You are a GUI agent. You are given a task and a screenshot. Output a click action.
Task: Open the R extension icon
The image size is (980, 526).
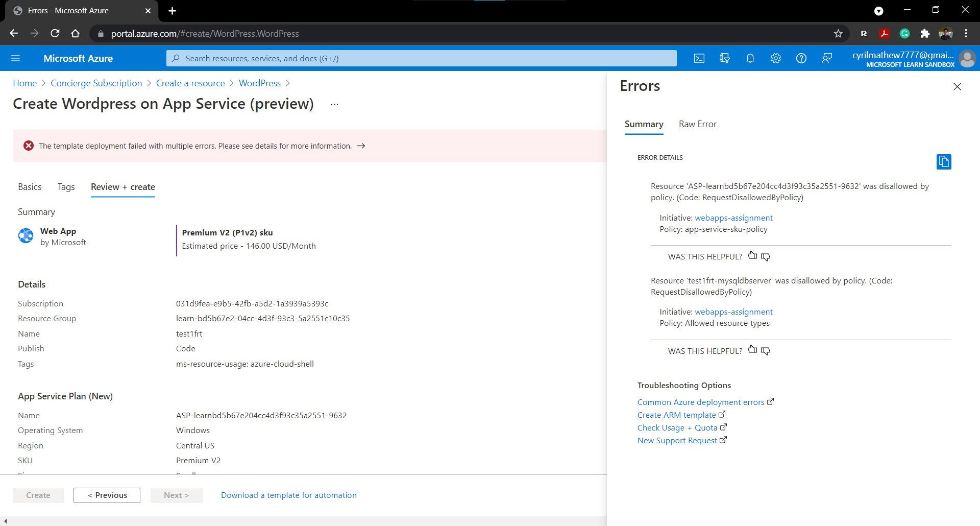tap(864, 34)
